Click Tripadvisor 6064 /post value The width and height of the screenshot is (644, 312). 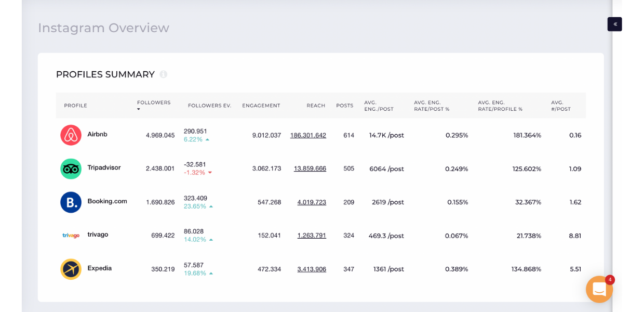[386, 169]
